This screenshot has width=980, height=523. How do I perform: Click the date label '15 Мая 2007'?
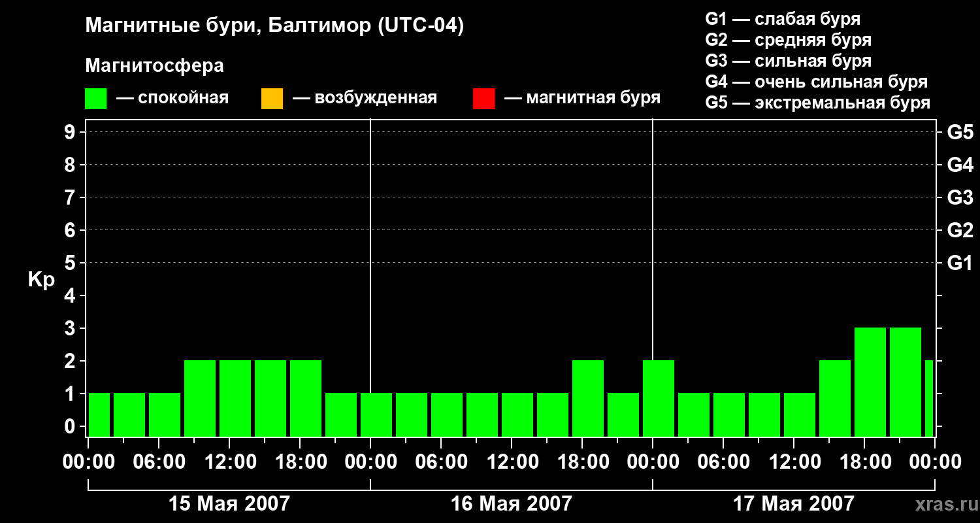[229, 503]
